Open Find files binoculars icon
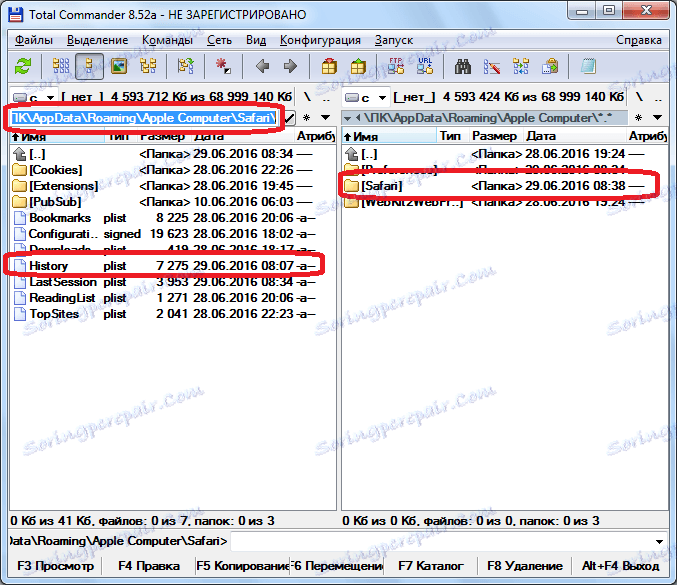Viewport: 677px width, 585px height. pyautogui.click(x=462, y=66)
